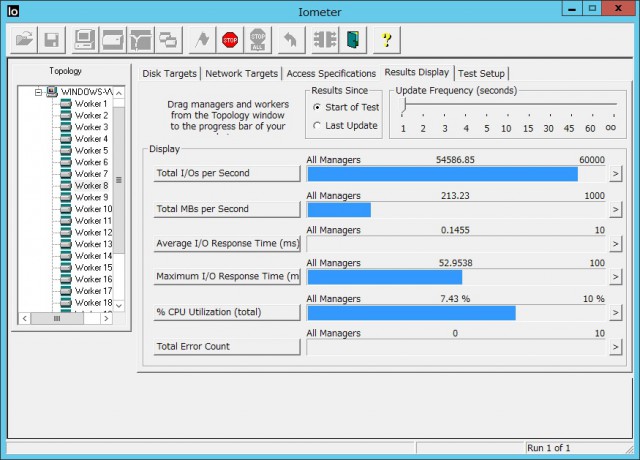The image size is (640, 460).
Task: Click the Total MBs per Second button
Action: [228, 209]
